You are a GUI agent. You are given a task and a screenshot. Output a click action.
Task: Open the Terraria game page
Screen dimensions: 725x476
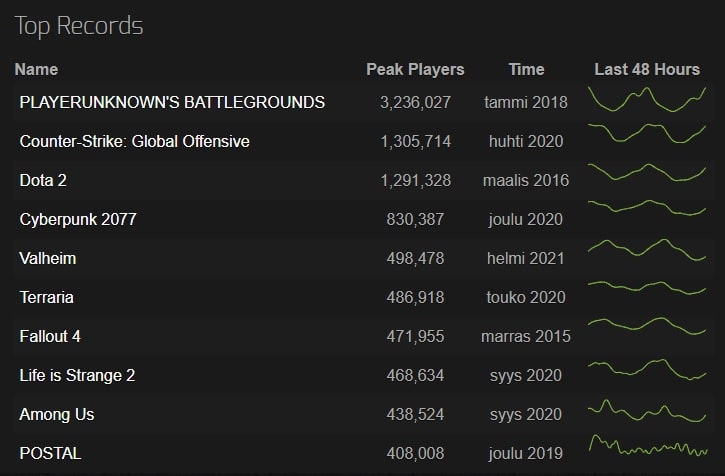click(46, 297)
